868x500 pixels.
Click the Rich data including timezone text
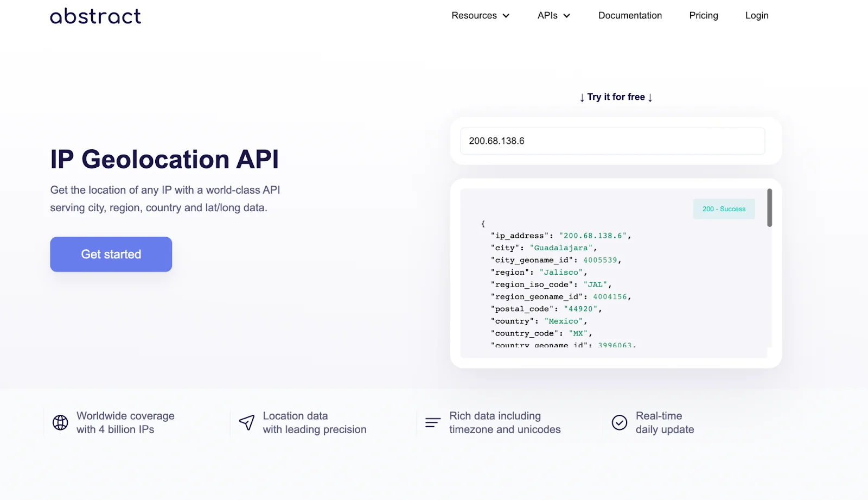(x=505, y=422)
